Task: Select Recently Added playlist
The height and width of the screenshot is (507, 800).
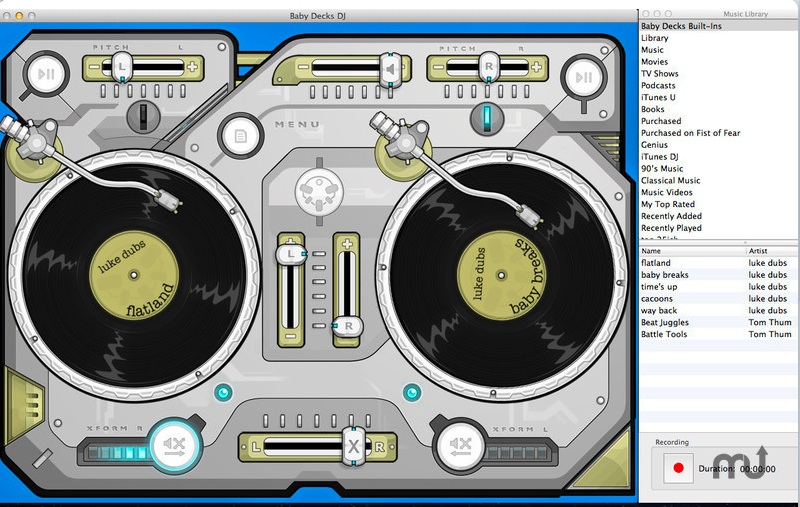Action: (718, 216)
